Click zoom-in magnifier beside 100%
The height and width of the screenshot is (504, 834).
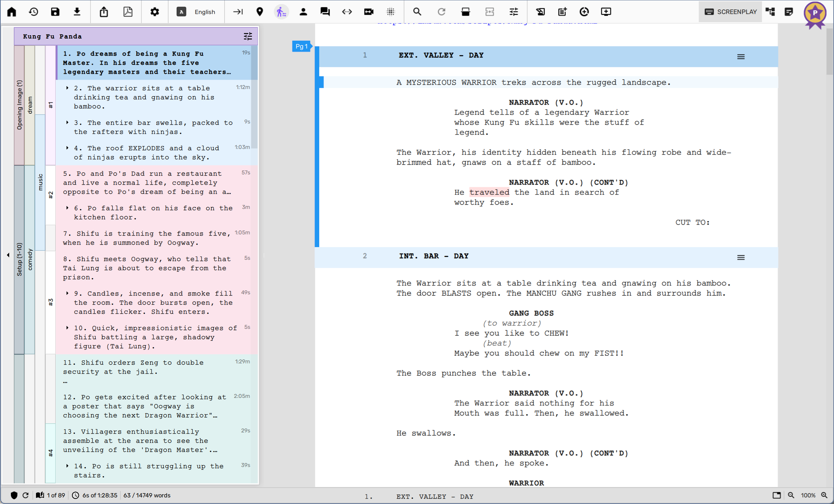(x=824, y=495)
